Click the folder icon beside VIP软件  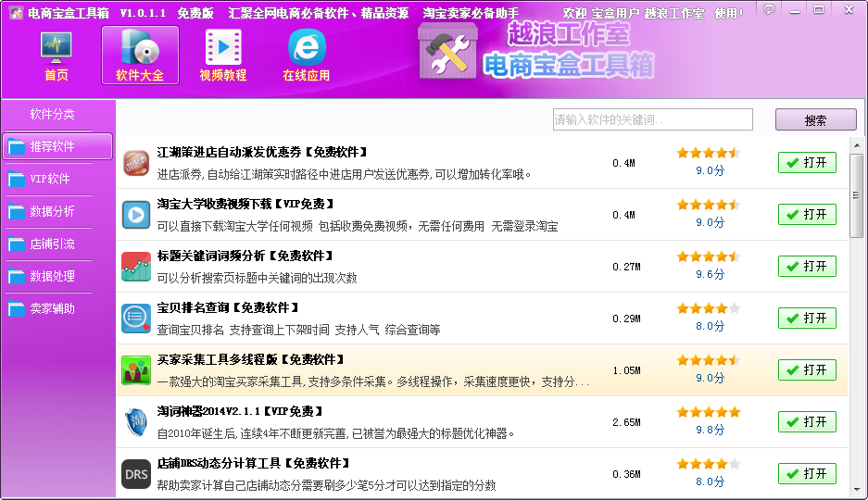pos(16,180)
